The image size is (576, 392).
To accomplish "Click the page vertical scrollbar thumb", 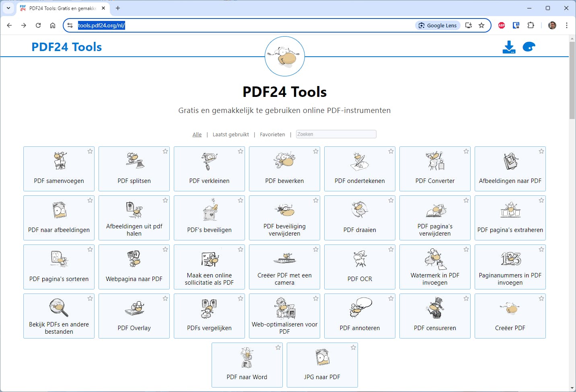I will (x=572, y=80).
